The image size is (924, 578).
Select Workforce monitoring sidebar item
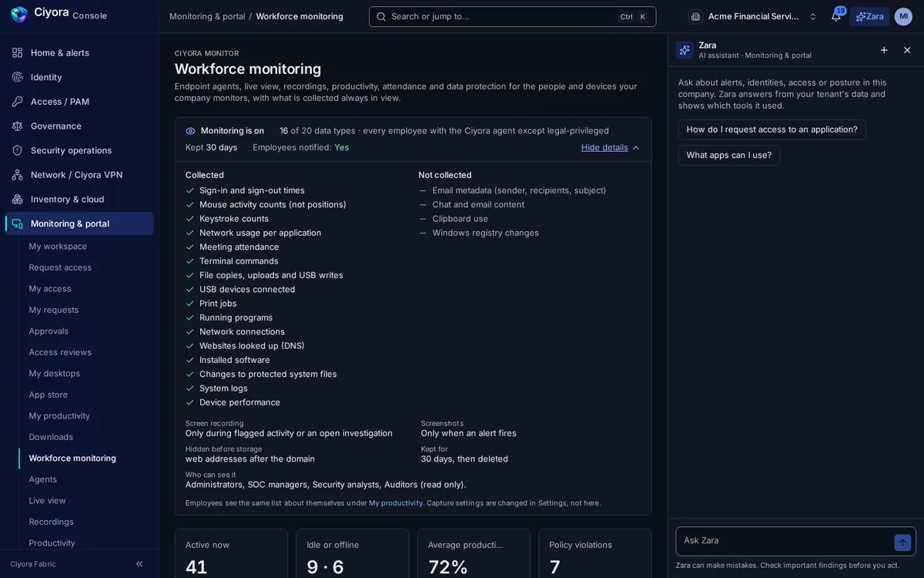[x=85, y=458]
